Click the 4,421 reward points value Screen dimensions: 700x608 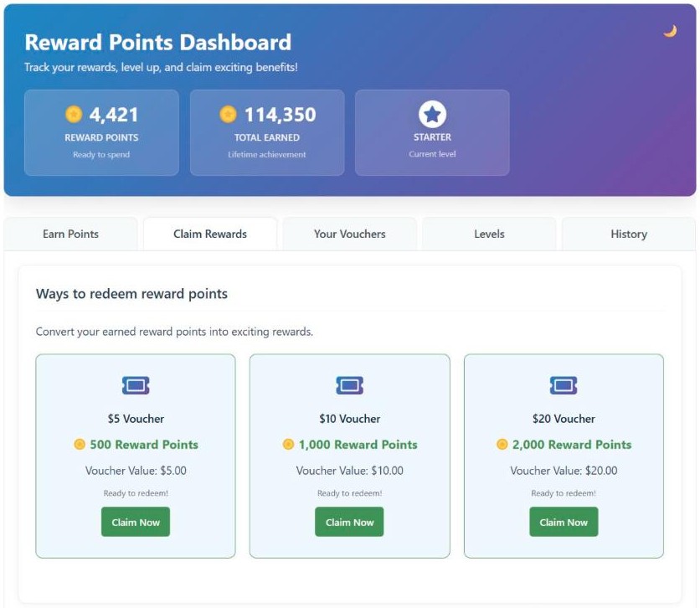tap(114, 115)
